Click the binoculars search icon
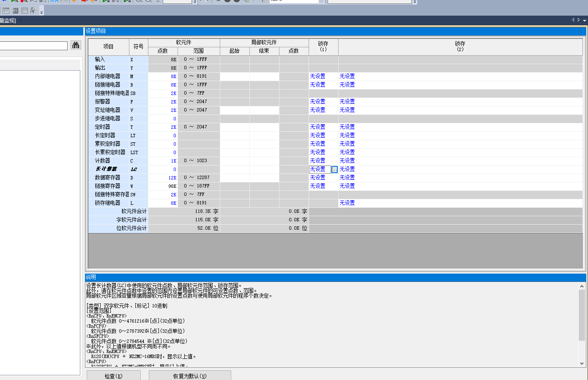This screenshot has width=588, height=380. (x=76, y=45)
